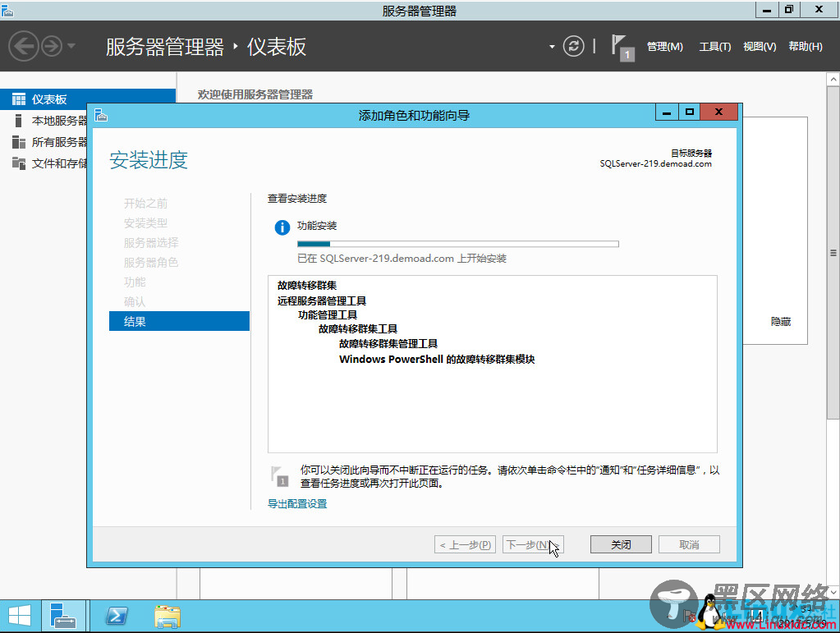Viewport: 840px width, 633px height.
Task: Open the 工具(T) menu
Action: (x=714, y=47)
